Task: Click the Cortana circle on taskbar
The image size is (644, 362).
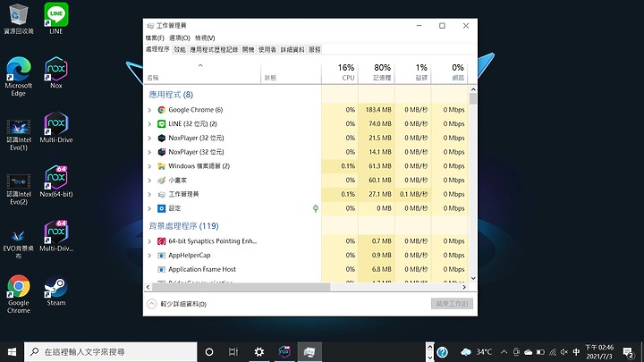Action: click(x=209, y=352)
